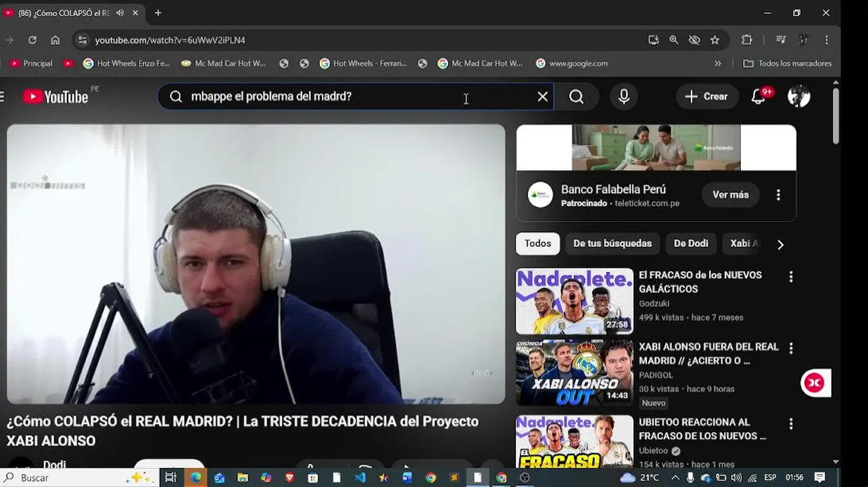868x487 pixels.
Task: Open Microsoft Edge from the taskbar
Action: click(x=195, y=478)
